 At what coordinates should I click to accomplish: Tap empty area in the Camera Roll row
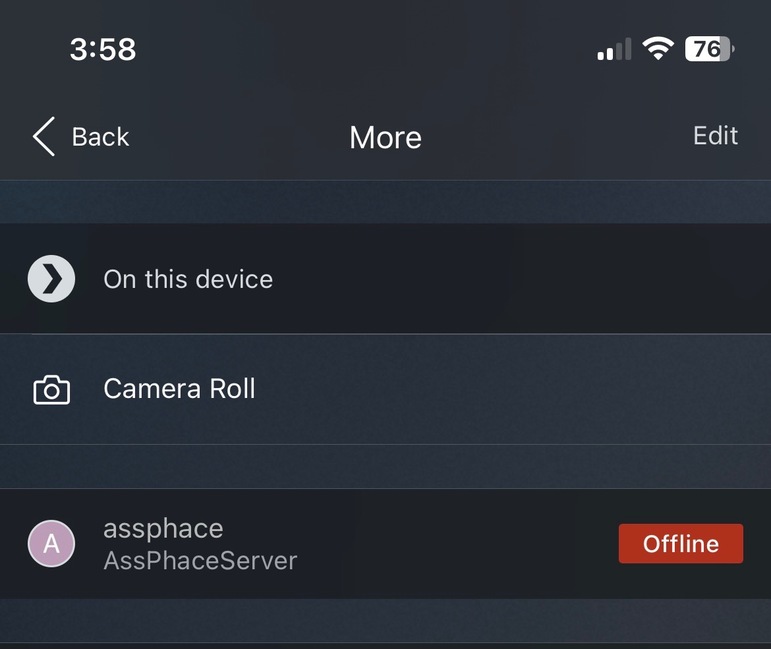(492, 389)
